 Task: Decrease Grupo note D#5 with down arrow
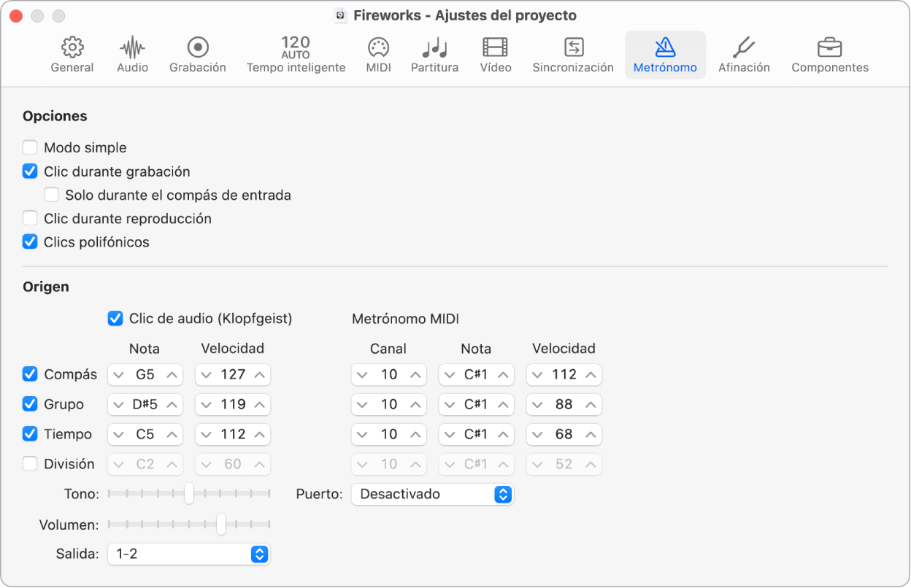pyautogui.click(x=119, y=404)
